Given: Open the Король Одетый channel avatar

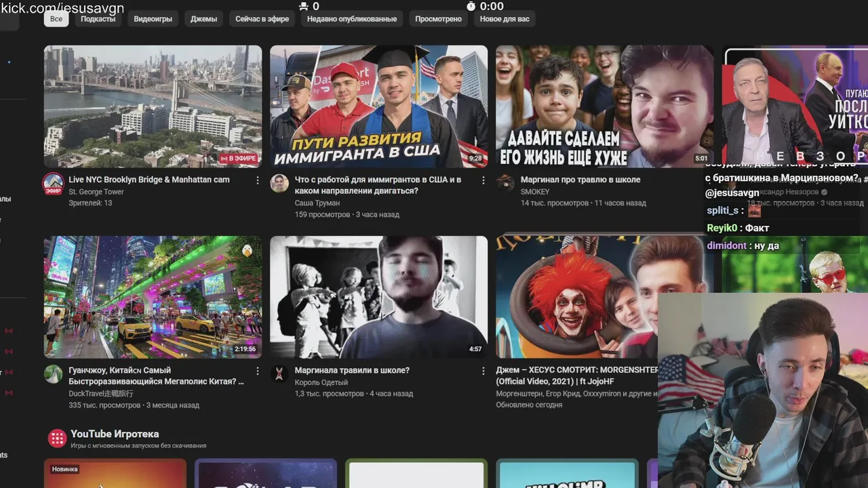Looking at the screenshot, I should click(x=279, y=373).
